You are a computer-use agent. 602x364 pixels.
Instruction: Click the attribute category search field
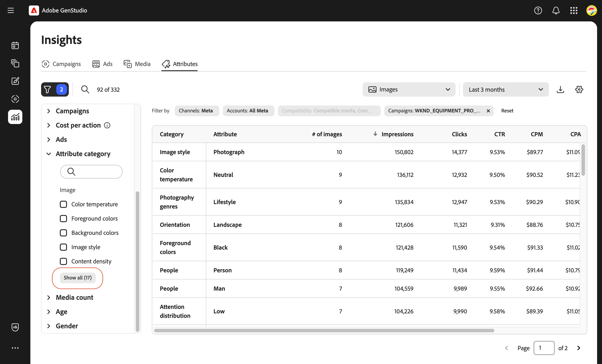tap(91, 172)
